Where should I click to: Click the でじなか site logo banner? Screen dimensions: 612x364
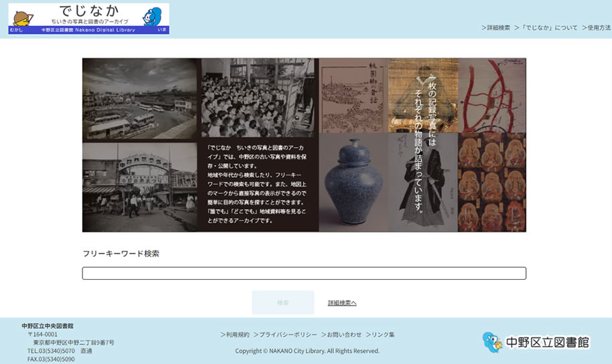88,19
